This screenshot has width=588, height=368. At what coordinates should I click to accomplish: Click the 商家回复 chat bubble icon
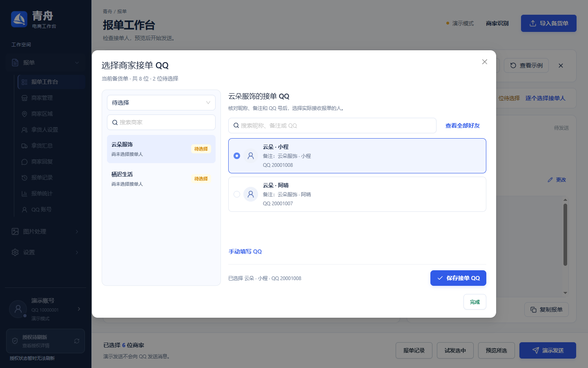pyautogui.click(x=24, y=162)
